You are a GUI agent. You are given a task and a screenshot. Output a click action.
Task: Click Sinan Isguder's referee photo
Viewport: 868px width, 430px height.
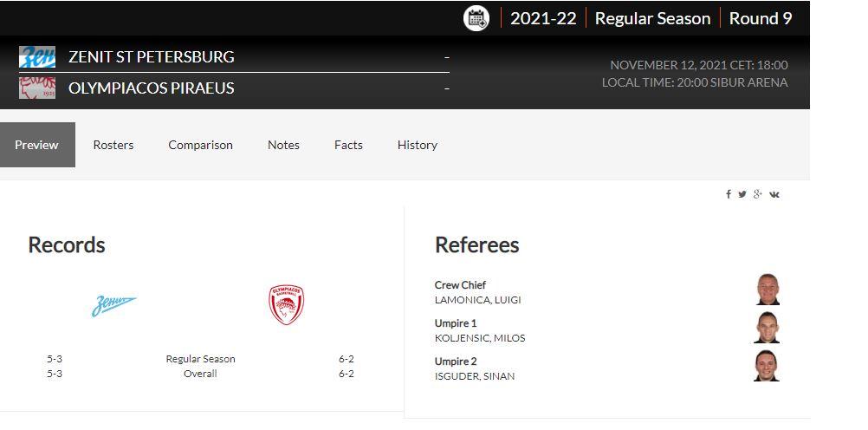click(768, 366)
